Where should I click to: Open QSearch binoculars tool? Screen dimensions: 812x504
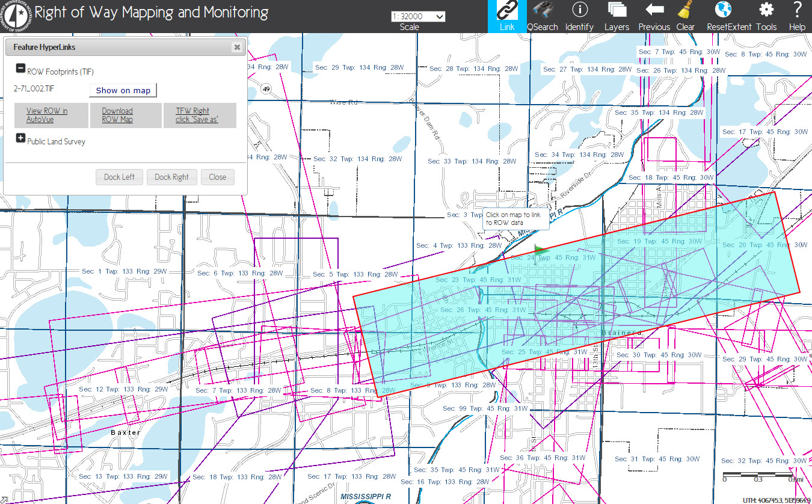click(542, 16)
